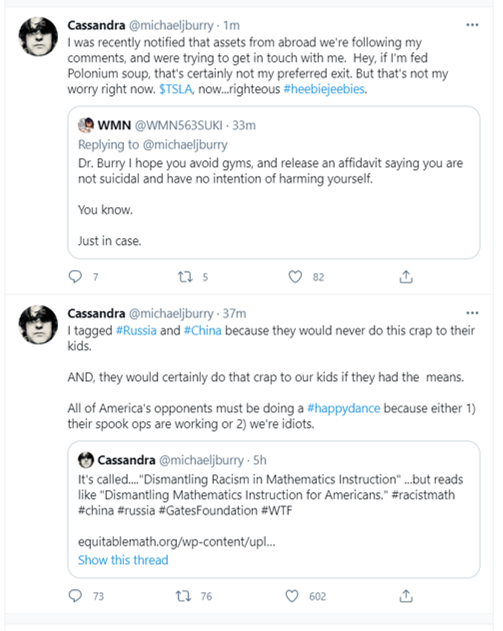Click Show this thread
This screenshot has width=503, height=631.
[x=123, y=560]
